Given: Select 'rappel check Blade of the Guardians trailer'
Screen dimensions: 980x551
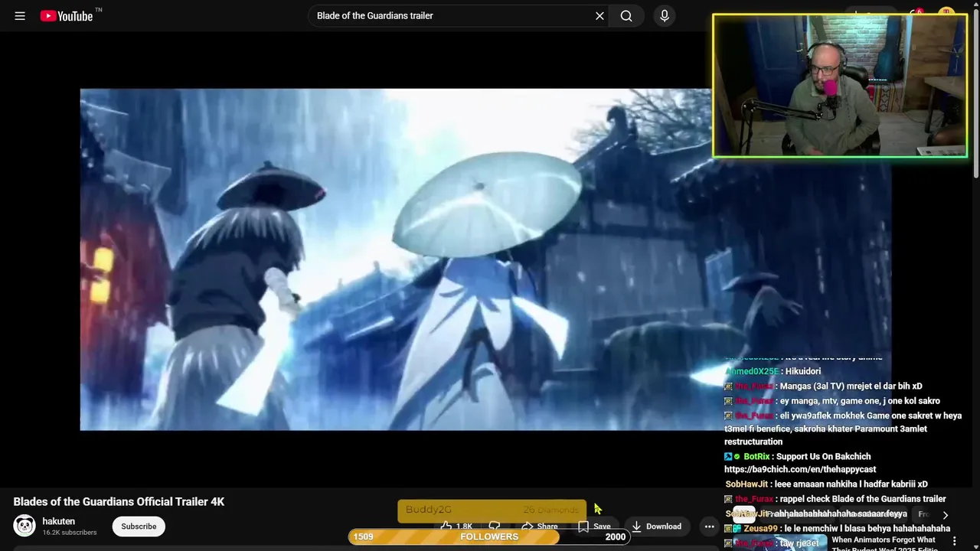Looking at the screenshot, I should coord(863,499).
